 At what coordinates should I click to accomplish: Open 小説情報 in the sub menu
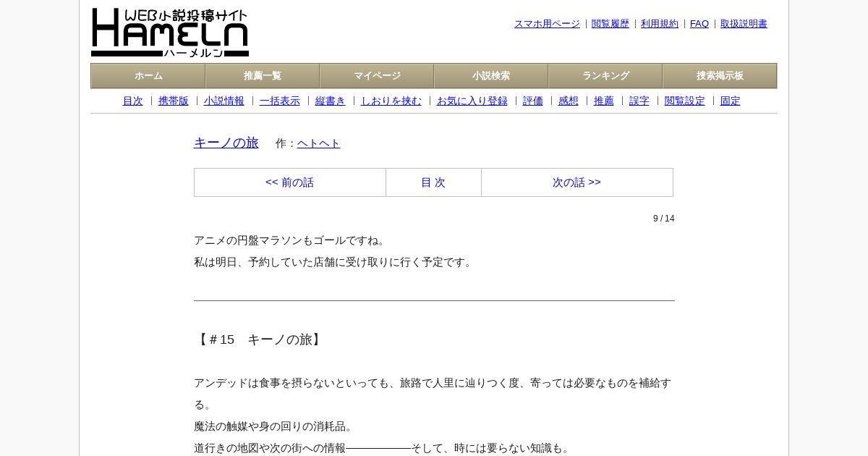(224, 101)
